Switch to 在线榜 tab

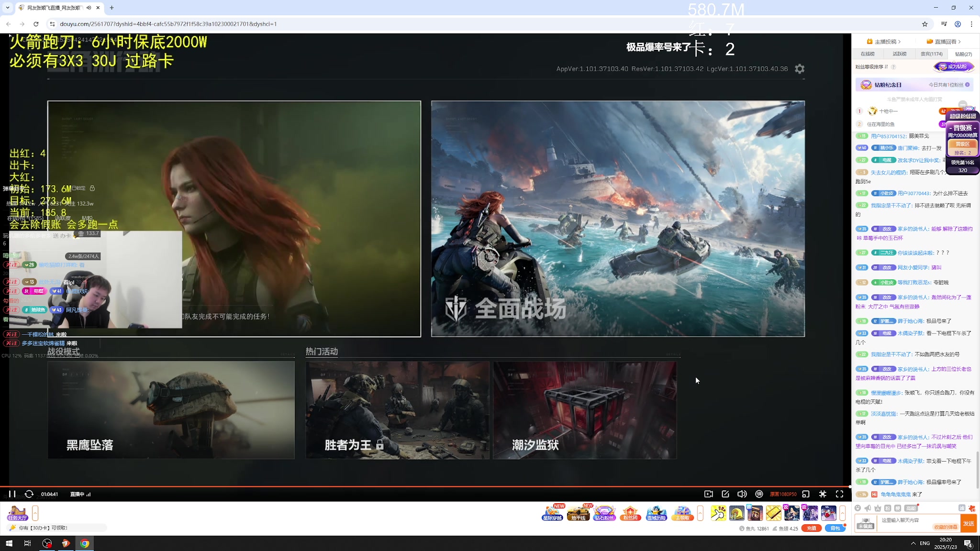point(868,54)
